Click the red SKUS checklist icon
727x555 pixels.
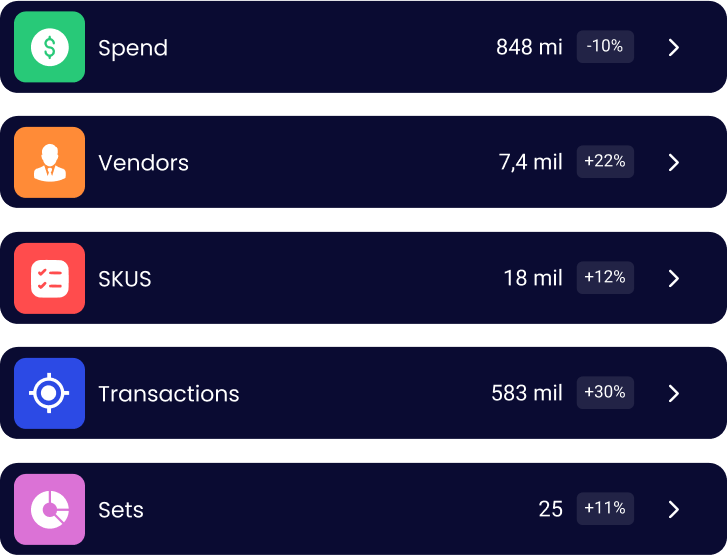[x=50, y=278]
